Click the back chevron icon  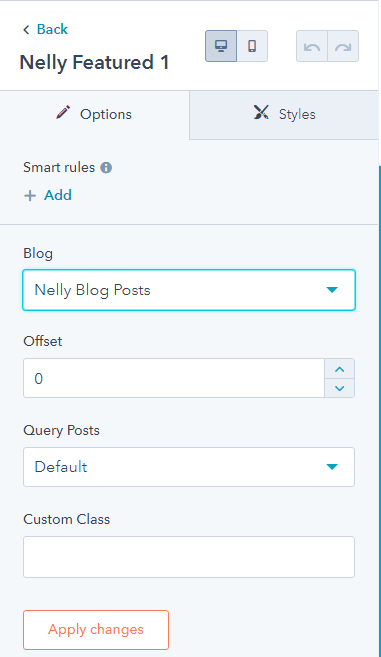pos(26,30)
